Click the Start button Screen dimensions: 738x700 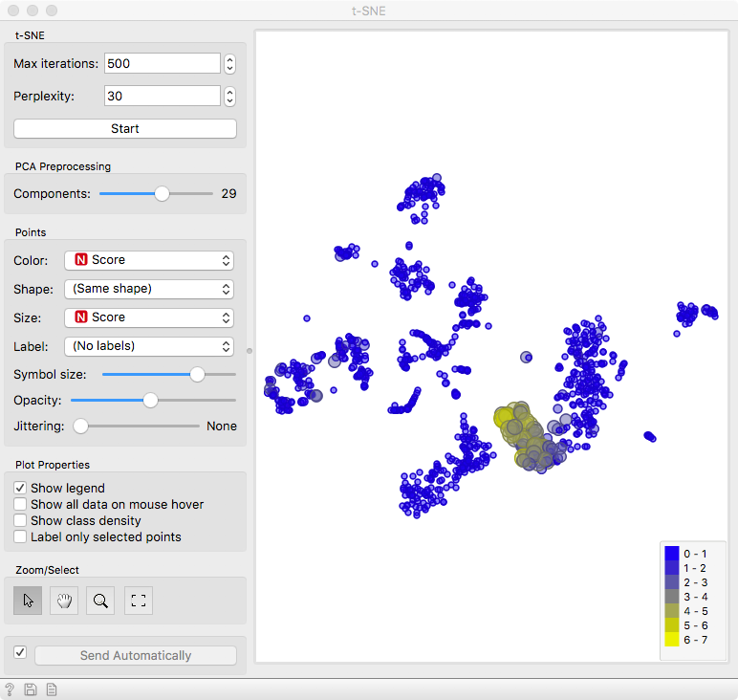pyautogui.click(x=125, y=128)
